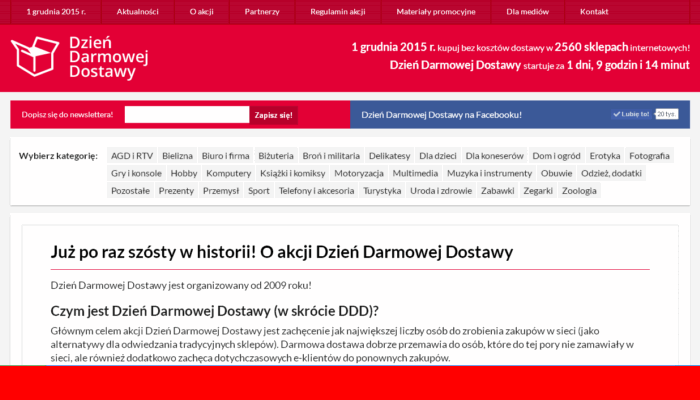Open the Książki i komiksy category
This screenshot has width=700, height=400.
point(293,173)
